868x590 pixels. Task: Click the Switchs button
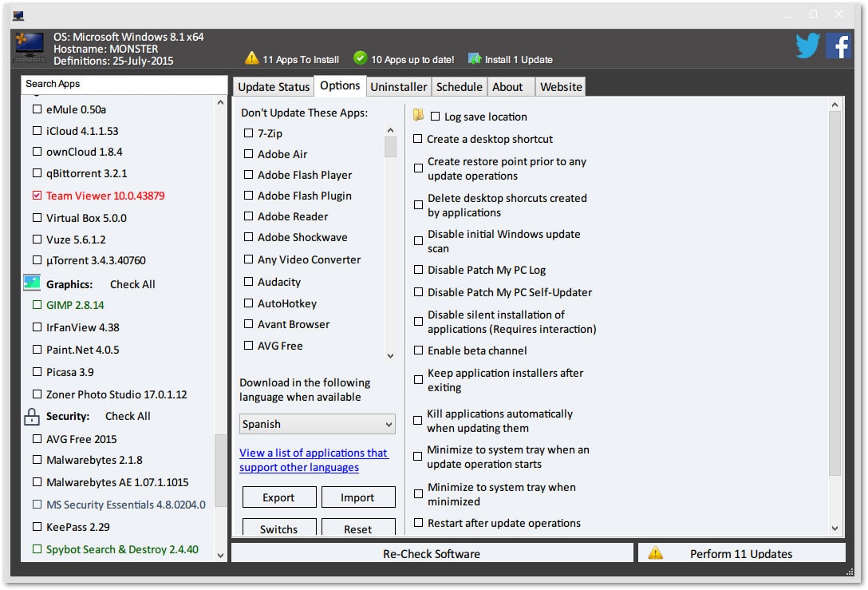(x=279, y=528)
